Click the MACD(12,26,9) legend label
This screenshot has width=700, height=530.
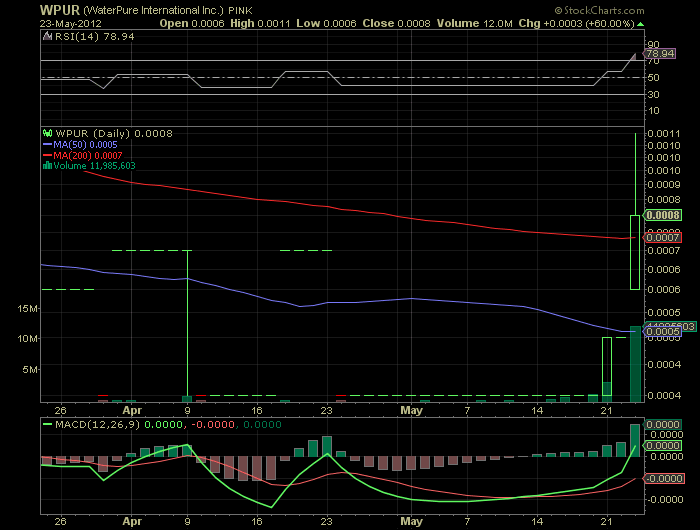tap(97, 424)
